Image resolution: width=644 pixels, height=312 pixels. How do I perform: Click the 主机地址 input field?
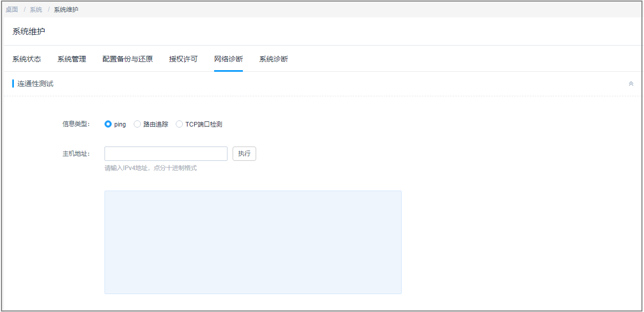165,154
